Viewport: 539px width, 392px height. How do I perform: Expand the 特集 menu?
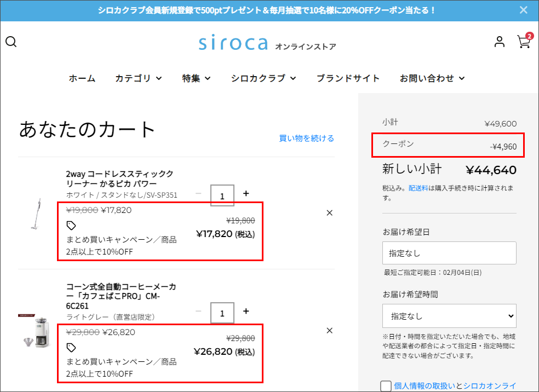(196, 78)
